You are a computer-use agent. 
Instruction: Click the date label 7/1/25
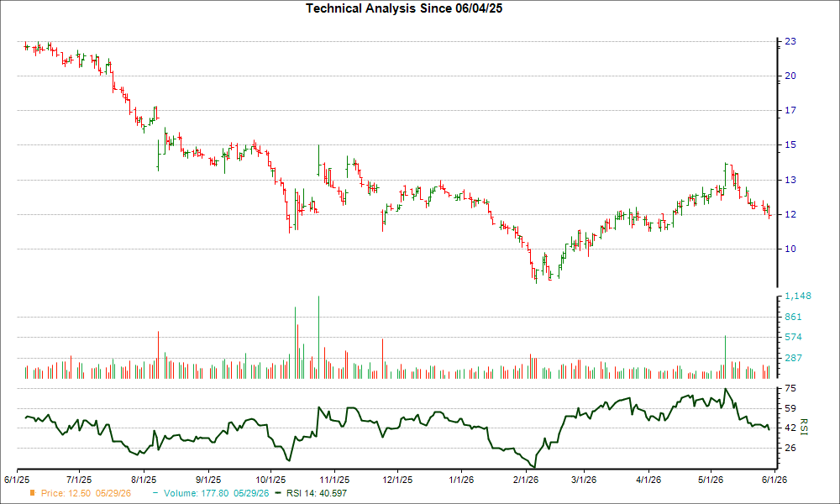click(x=79, y=480)
